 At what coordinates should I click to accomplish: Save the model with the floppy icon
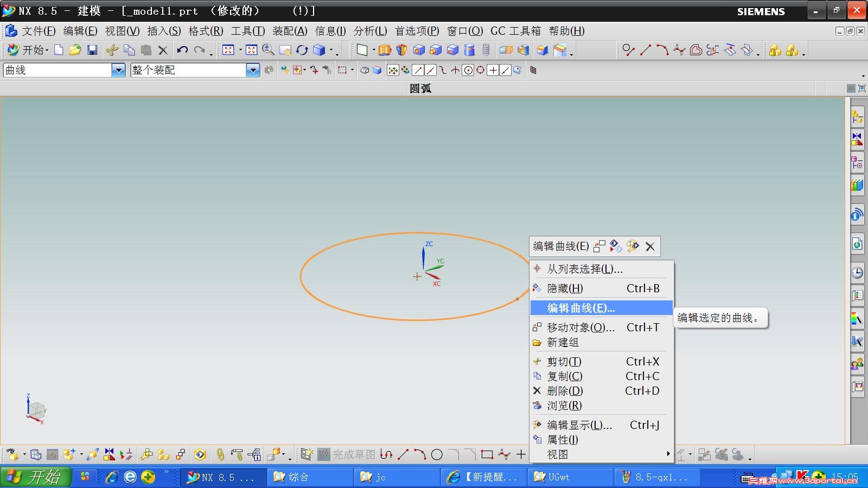tap(92, 50)
